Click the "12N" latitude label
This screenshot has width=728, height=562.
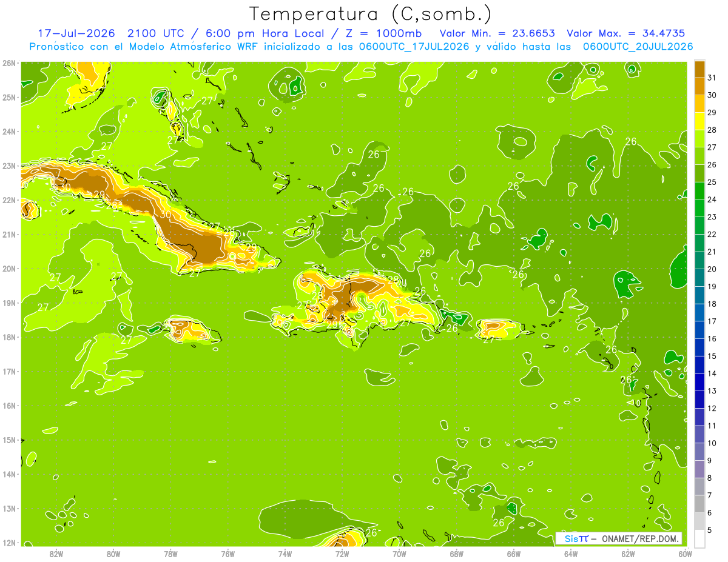point(10,543)
